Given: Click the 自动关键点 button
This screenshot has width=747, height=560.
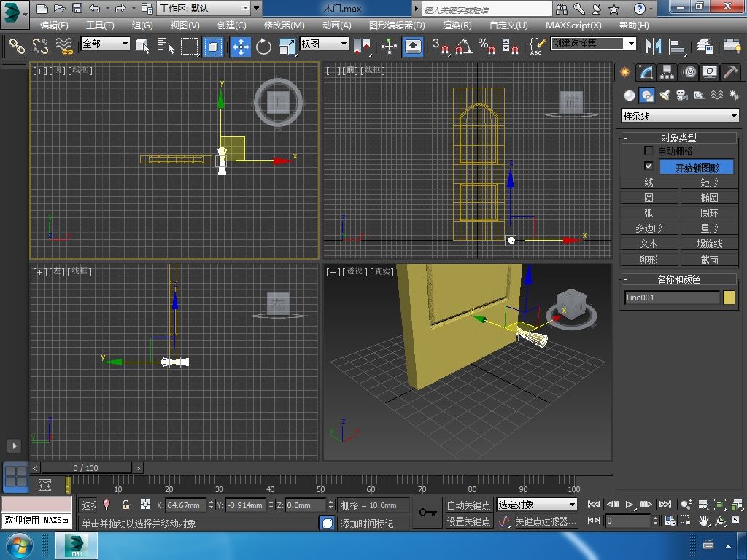Looking at the screenshot, I should (468, 505).
